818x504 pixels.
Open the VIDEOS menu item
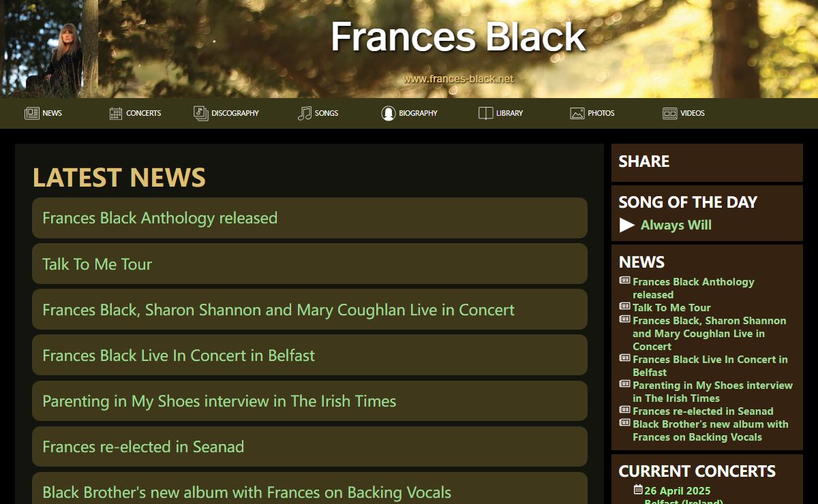693,113
